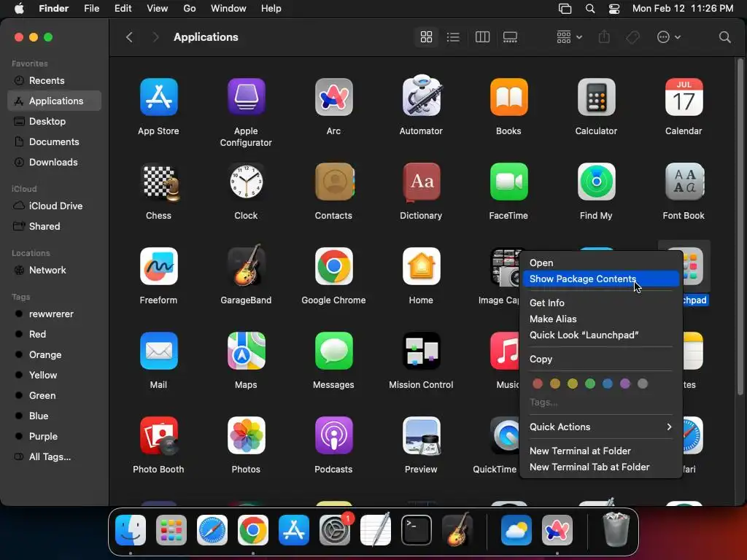Go back with the toolbar back arrow
The height and width of the screenshot is (560, 747).
coord(129,37)
